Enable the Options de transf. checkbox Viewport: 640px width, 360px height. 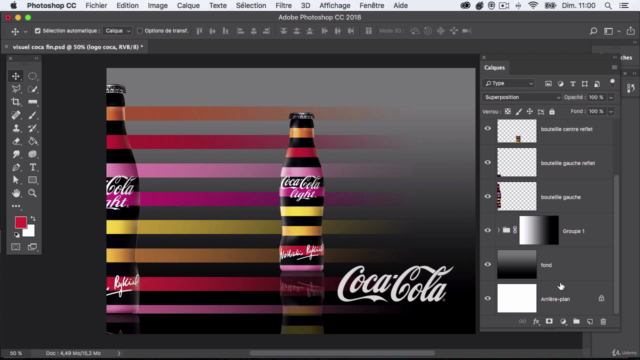140,31
